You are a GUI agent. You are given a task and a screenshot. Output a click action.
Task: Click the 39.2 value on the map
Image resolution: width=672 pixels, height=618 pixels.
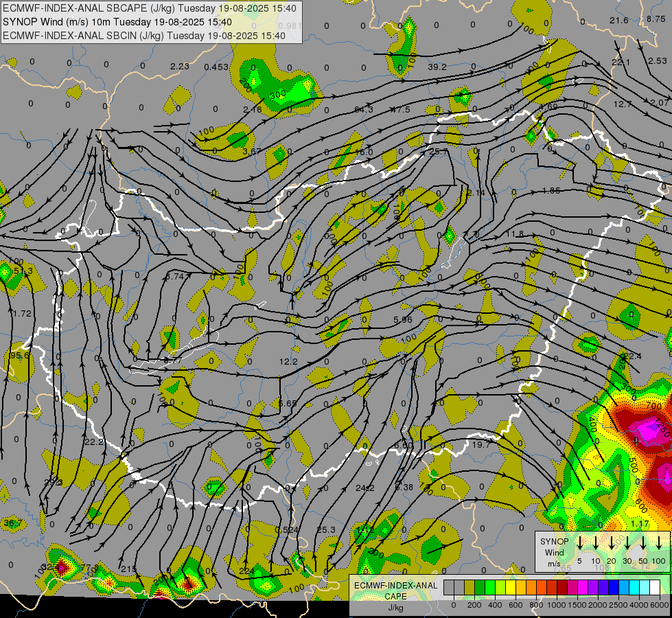click(437, 67)
